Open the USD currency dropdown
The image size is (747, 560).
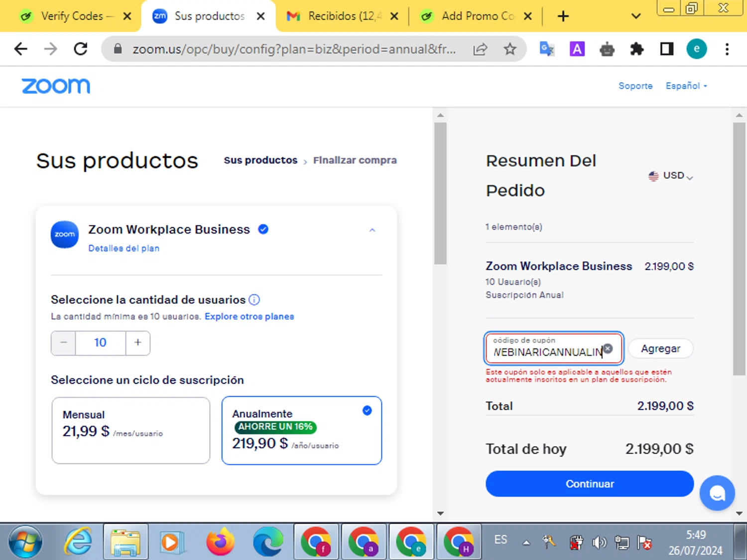click(671, 176)
